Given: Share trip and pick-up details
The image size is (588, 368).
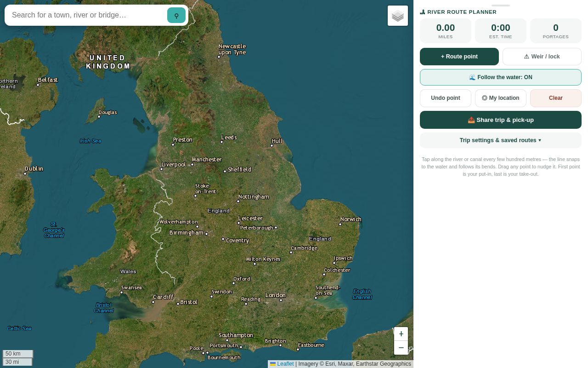Looking at the screenshot, I should (501, 120).
